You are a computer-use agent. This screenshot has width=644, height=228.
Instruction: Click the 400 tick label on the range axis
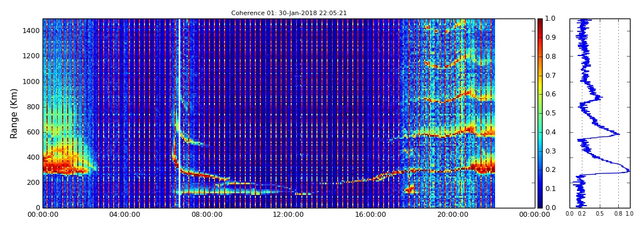click(34, 157)
